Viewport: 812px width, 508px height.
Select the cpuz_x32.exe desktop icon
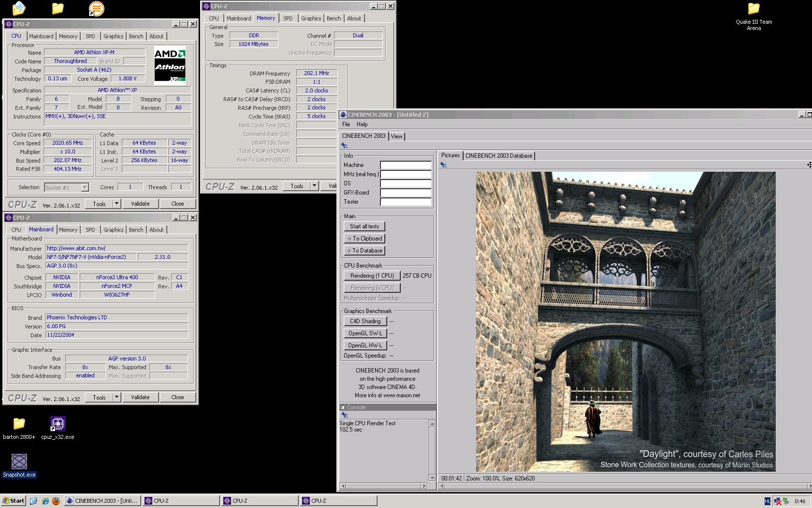(x=58, y=428)
